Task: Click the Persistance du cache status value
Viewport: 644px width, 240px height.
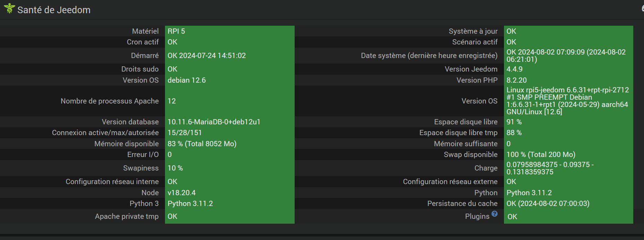Action: pos(548,204)
